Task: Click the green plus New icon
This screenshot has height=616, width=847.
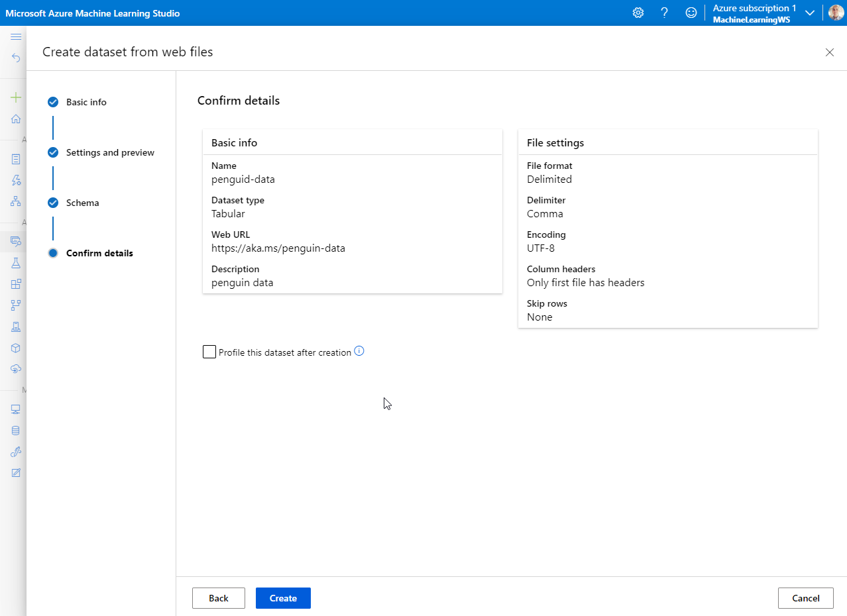Action: click(x=16, y=97)
